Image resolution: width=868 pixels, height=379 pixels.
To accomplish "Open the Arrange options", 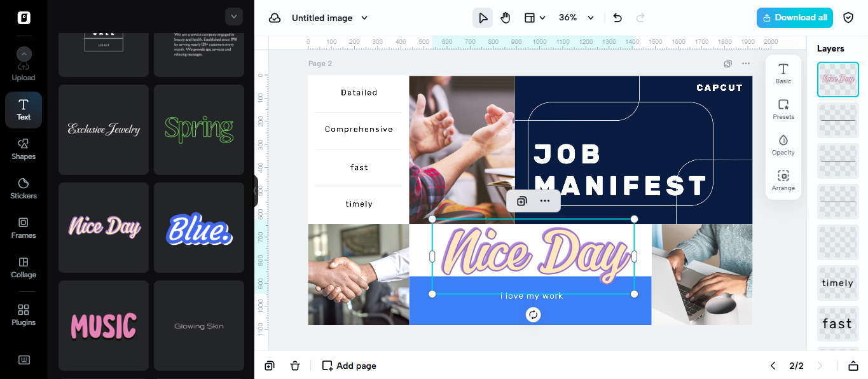I will (x=783, y=181).
